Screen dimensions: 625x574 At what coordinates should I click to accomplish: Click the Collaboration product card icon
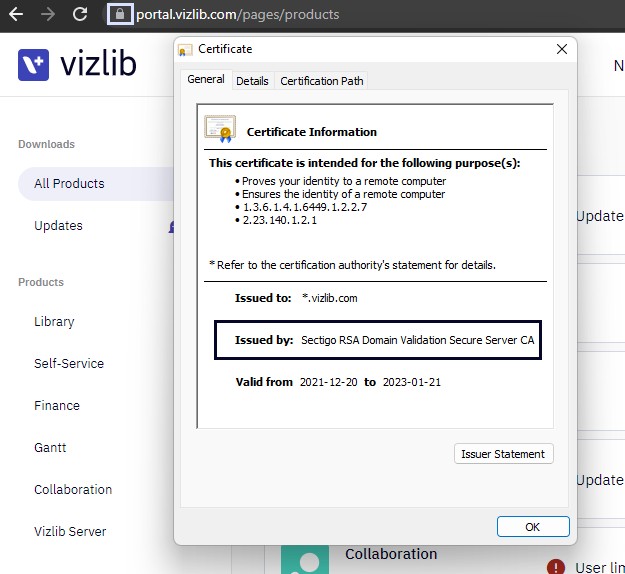(x=305, y=560)
